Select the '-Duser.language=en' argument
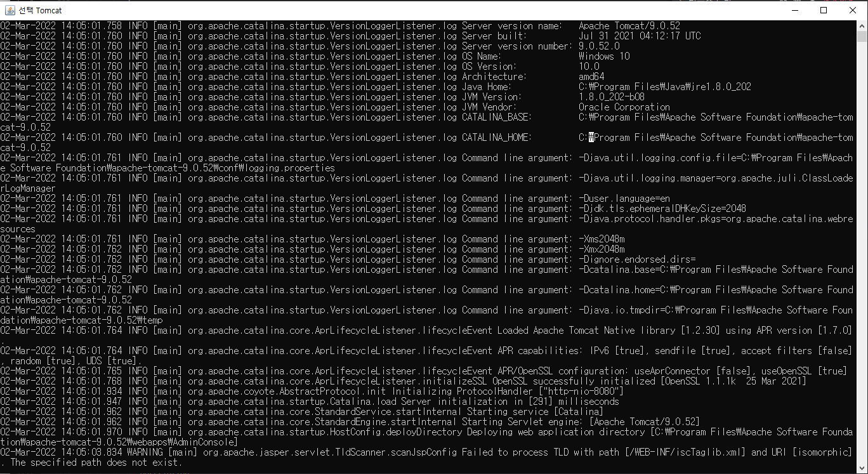The image size is (868, 474). click(x=624, y=199)
